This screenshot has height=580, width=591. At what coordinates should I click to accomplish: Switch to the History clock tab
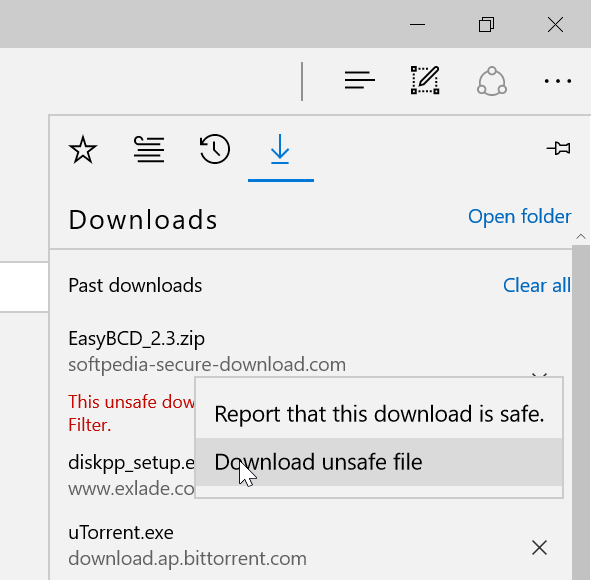point(214,149)
